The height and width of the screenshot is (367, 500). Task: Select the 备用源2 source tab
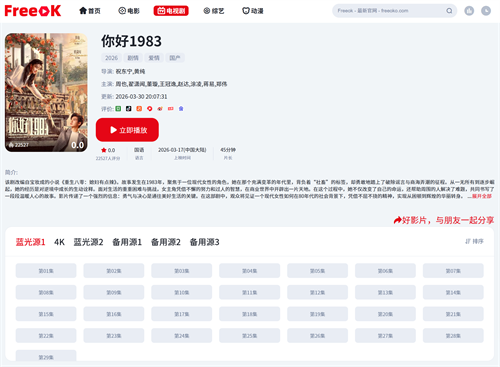[166, 242]
